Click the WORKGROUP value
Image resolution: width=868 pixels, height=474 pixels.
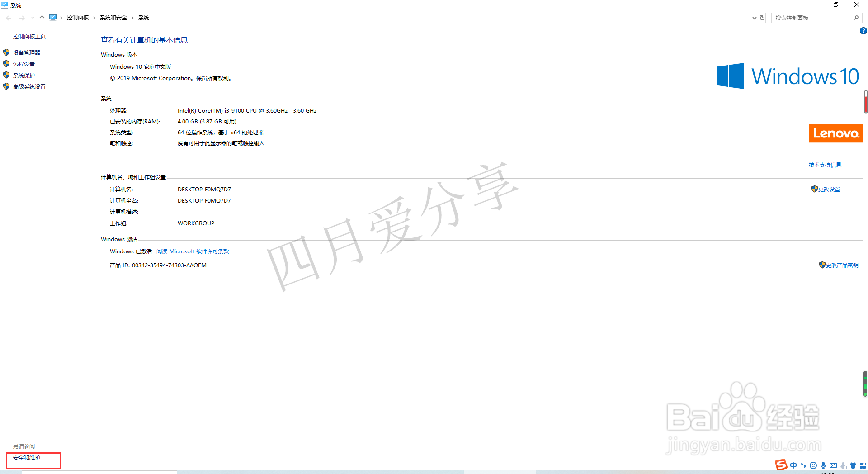[196, 223]
